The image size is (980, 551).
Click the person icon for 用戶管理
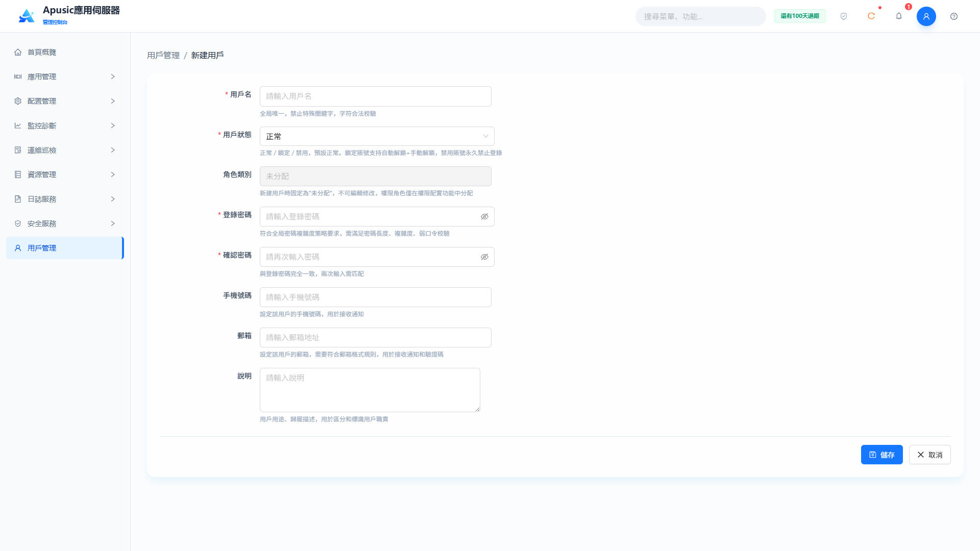pos(18,248)
